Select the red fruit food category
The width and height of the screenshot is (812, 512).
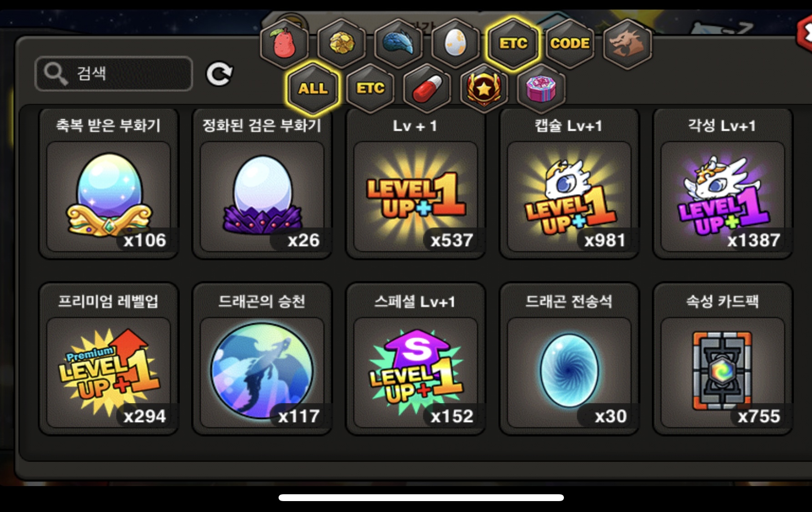[x=285, y=44]
